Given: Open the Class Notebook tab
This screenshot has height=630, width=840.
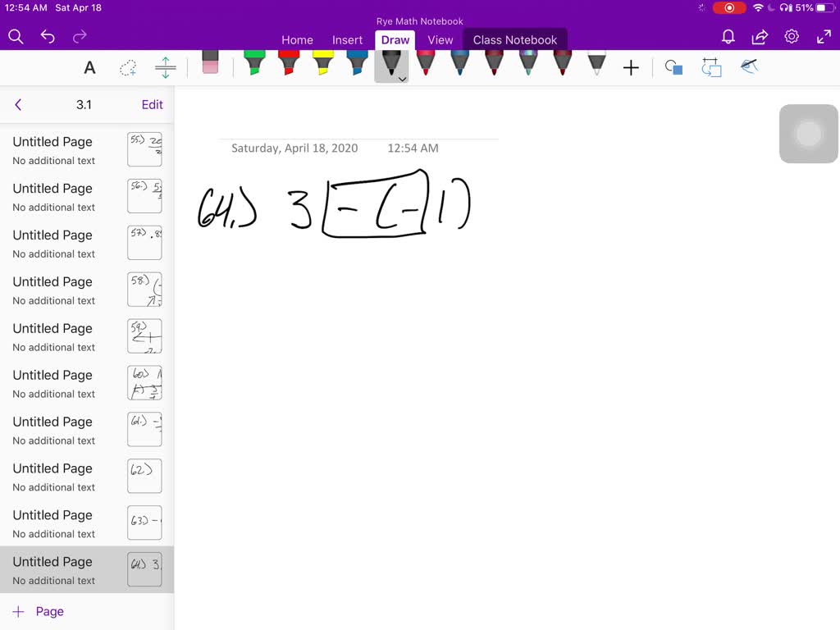Looking at the screenshot, I should 514,39.
